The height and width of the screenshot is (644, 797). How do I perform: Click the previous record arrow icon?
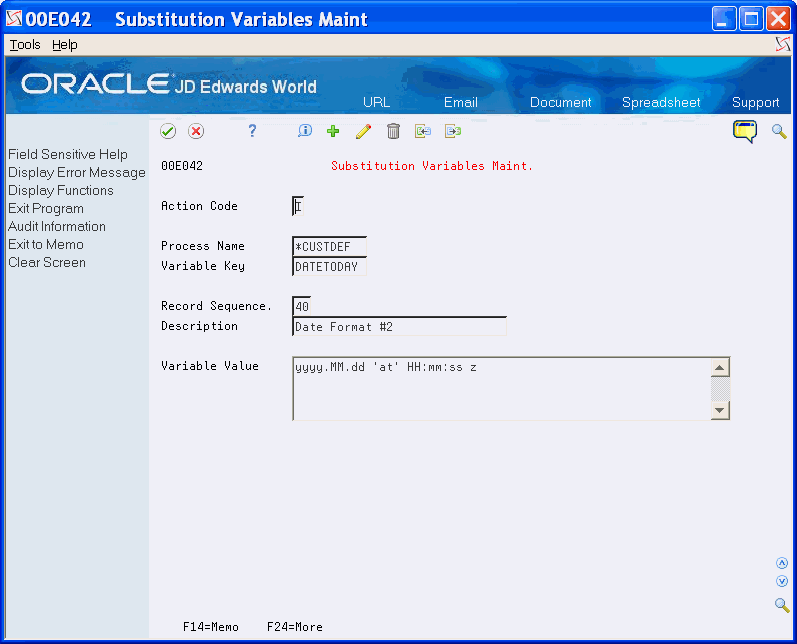pyautogui.click(x=422, y=131)
